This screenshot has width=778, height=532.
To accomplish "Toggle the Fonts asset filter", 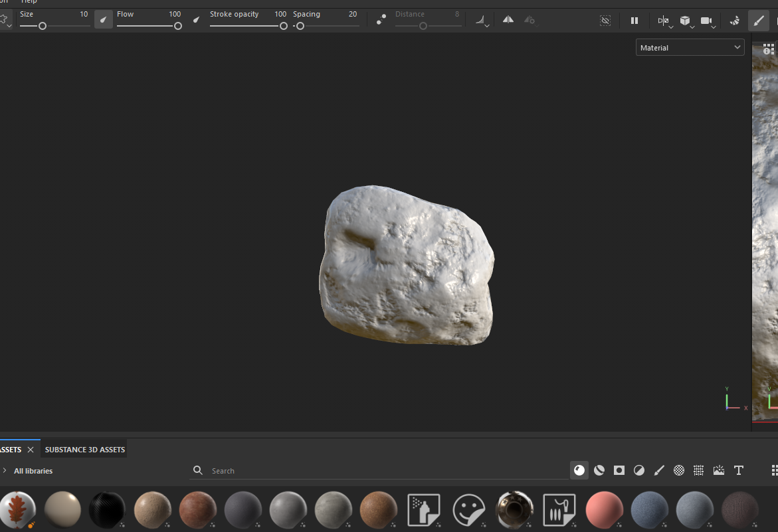I will (x=739, y=470).
